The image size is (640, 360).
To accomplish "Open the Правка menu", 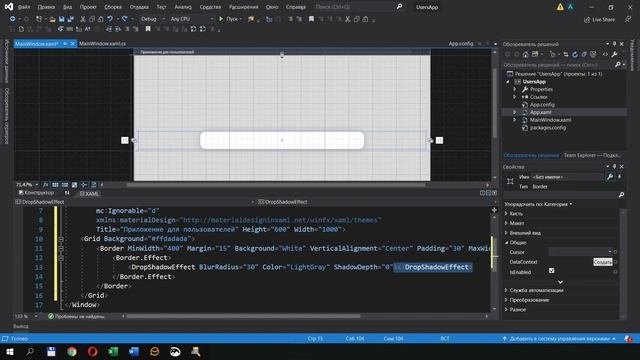I will click(x=46, y=7).
